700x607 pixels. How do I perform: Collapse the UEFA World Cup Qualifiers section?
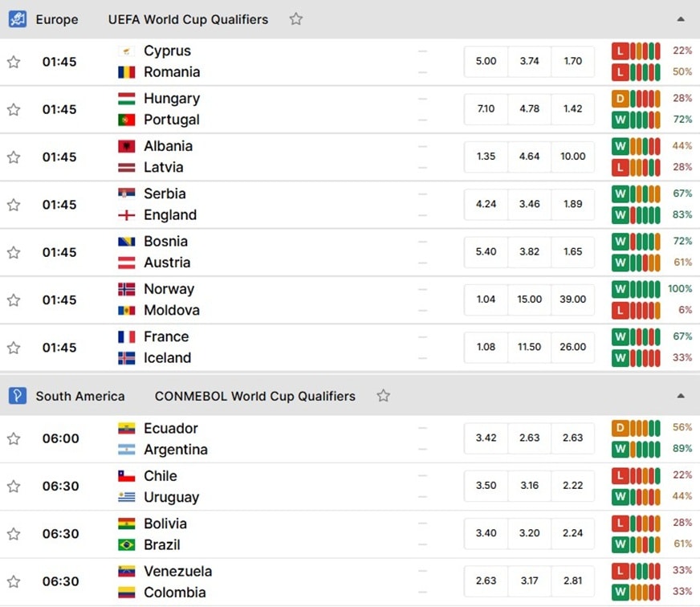(x=681, y=19)
